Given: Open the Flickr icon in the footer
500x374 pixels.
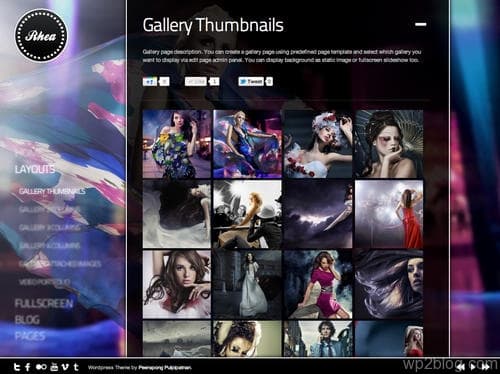Looking at the screenshot, I should [42, 367].
